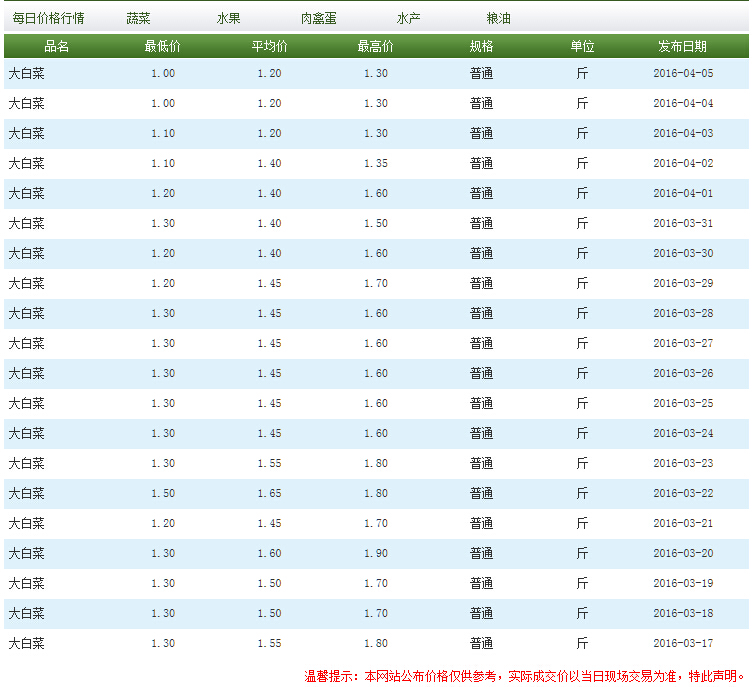Click the 单位 column header

tap(582, 46)
